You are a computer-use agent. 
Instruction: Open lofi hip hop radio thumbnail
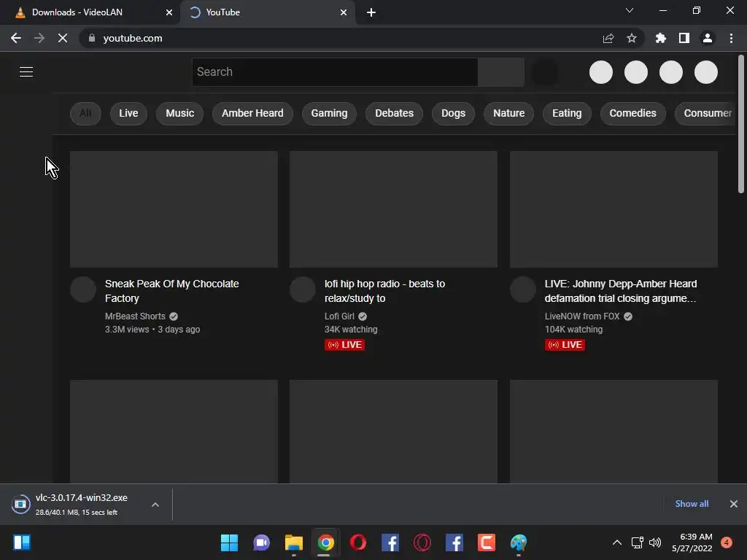coord(393,209)
